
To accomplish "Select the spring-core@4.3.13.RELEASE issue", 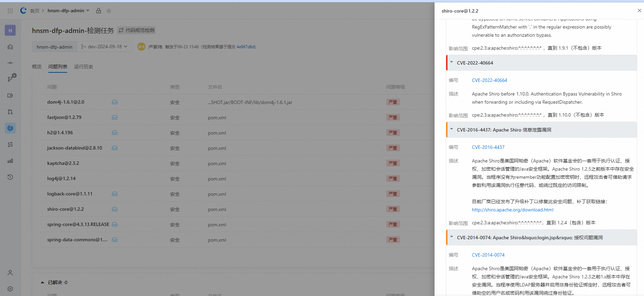I will (78, 224).
